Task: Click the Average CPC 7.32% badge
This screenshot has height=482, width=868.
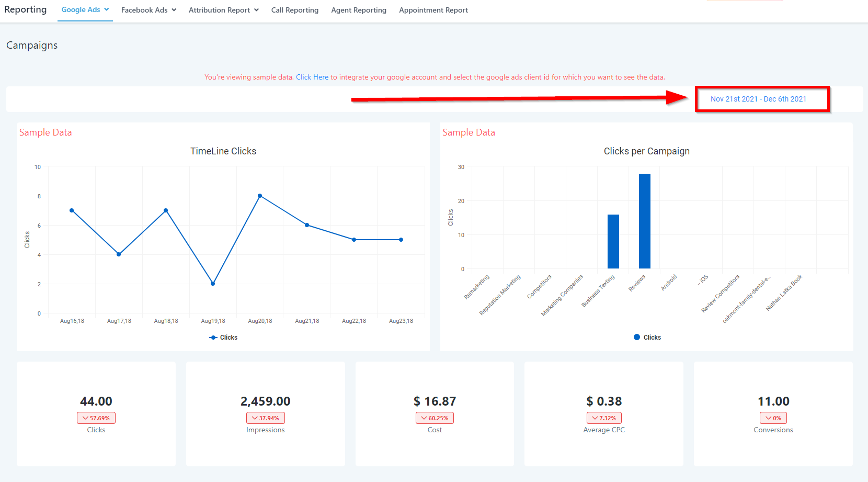Action: pos(604,418)
